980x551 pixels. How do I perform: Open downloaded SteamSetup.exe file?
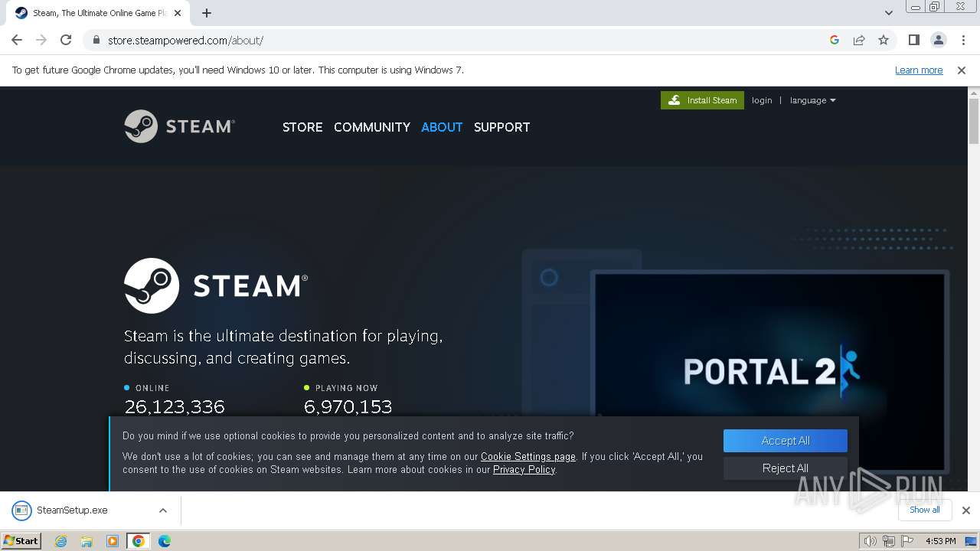[72, 510]
